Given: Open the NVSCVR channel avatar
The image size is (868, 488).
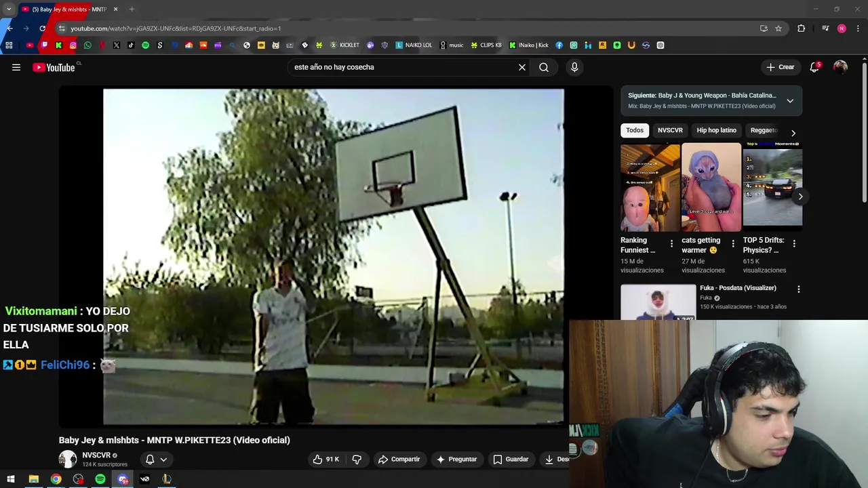Looking at the screenshot, I should [68, 460].
